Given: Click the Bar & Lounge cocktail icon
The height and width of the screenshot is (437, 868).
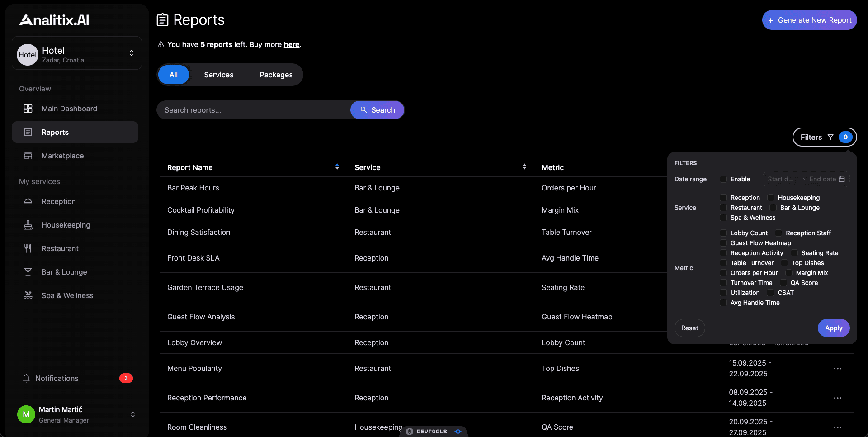Looking at the screenshot, I should 28,272.
